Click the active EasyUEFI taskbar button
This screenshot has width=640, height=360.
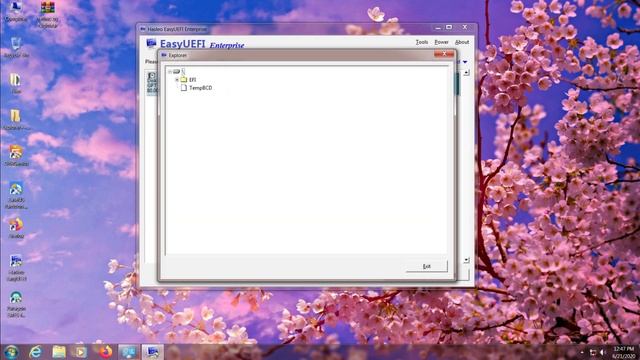pyautogui.click(x=152, y=352)
